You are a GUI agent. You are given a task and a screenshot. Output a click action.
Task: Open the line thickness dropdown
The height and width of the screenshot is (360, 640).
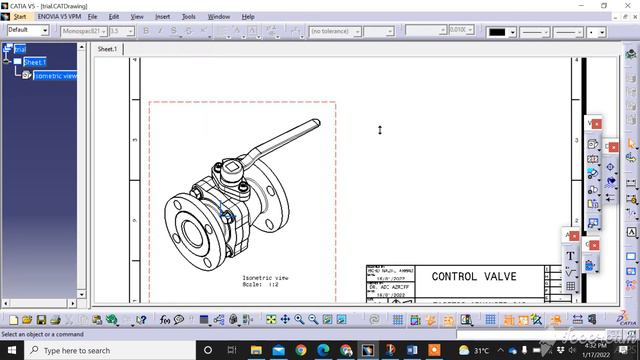tap(546, 32)
